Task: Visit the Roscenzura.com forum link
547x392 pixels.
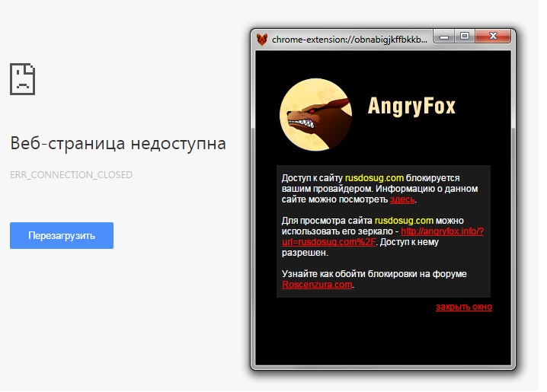Action: click(x=317, y=285)
